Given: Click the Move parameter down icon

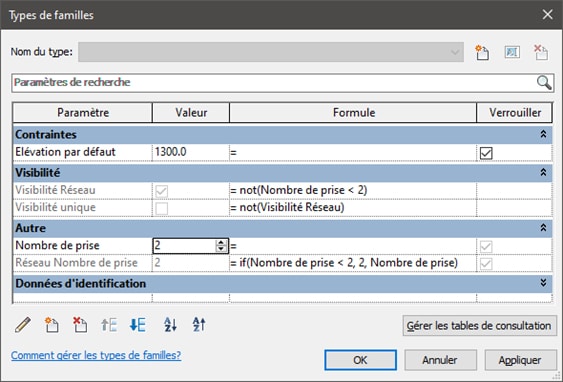Looking at the screenshot, I should pos(138,325).
